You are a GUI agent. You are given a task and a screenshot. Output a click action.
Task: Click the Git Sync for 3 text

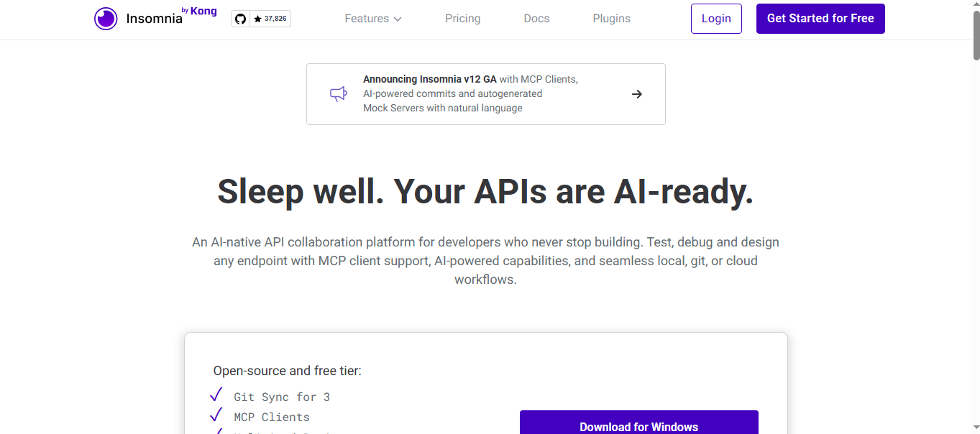[282, 397]
